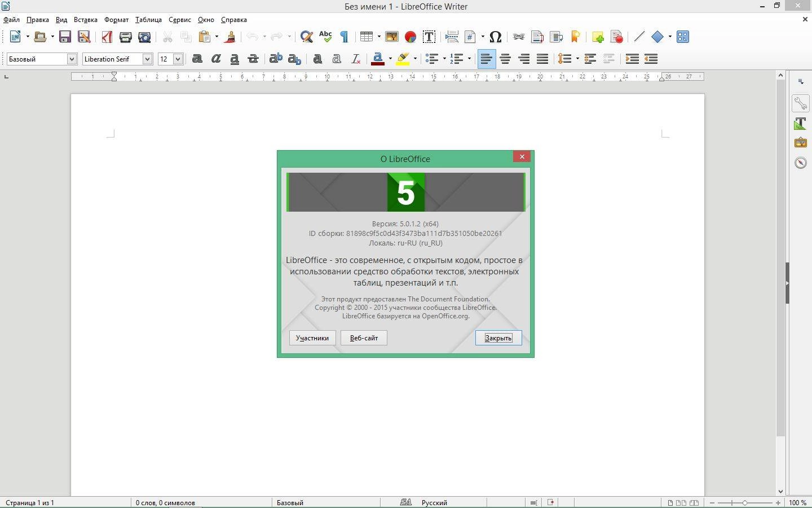This screenshot has height=508, width=812.
Task: Enable justified text alignment
Action: click(x=542, y=59)
